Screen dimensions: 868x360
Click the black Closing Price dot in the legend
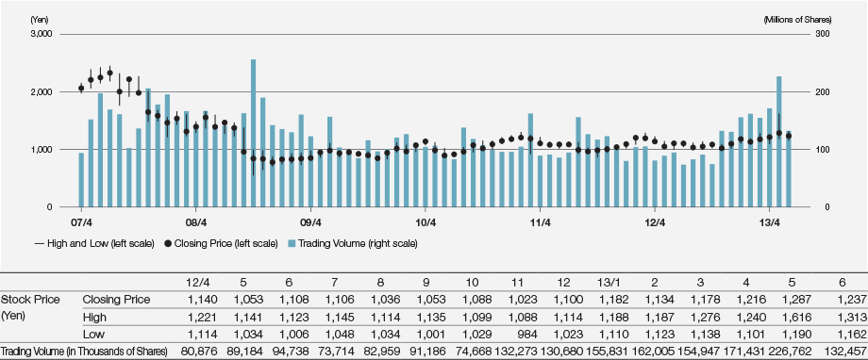point(167,243)
